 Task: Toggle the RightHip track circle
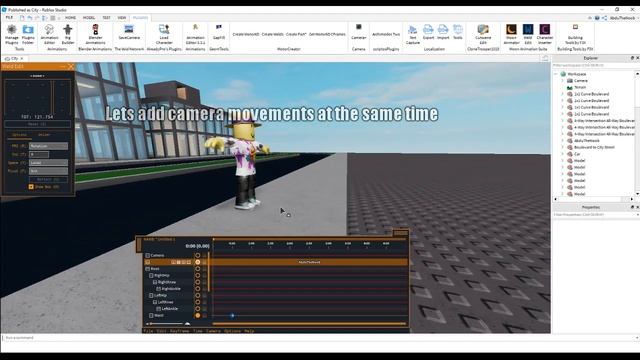(198, 276)
